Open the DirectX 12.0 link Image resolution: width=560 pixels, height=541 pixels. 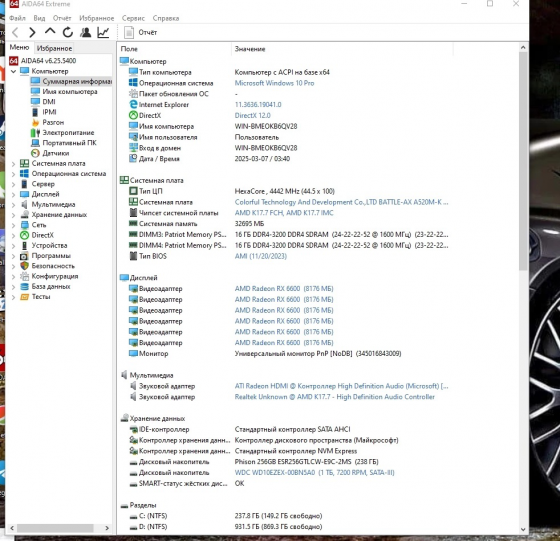[252, 116]
